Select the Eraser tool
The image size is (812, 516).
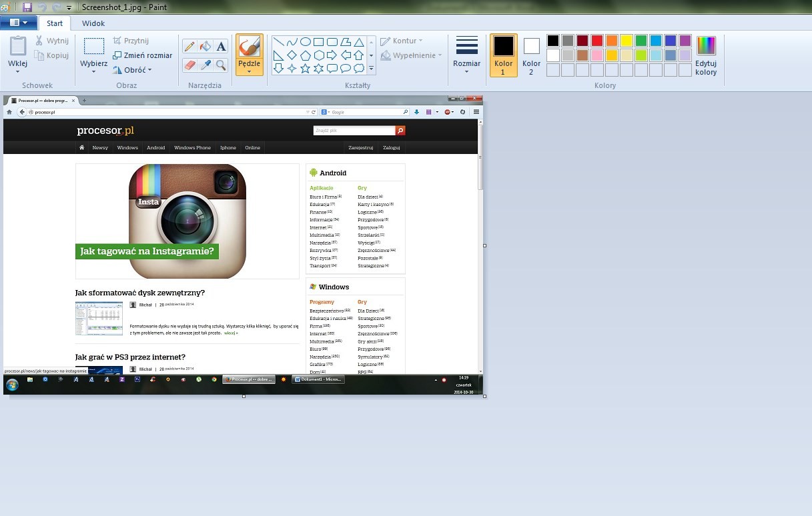(x=190, y=65)
